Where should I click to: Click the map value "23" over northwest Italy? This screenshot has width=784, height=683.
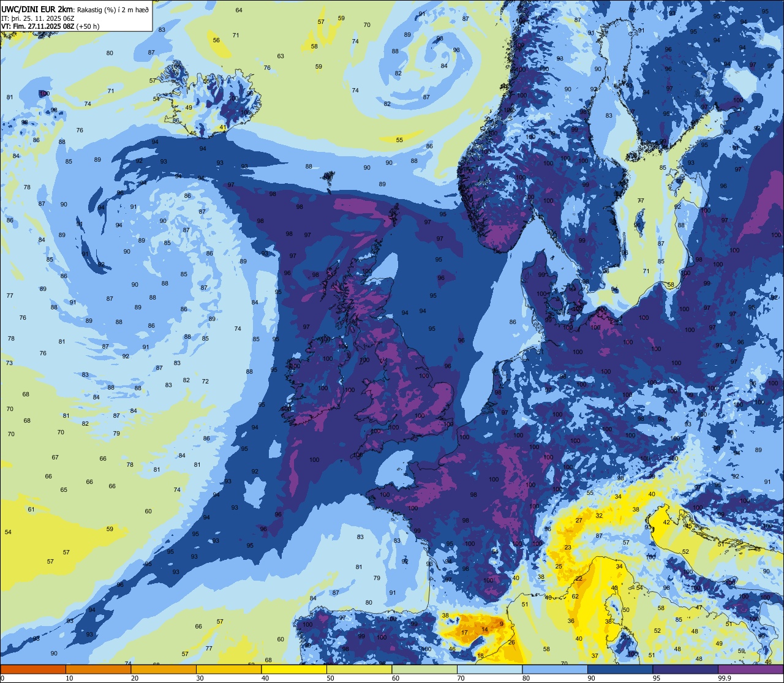[568, 547]
